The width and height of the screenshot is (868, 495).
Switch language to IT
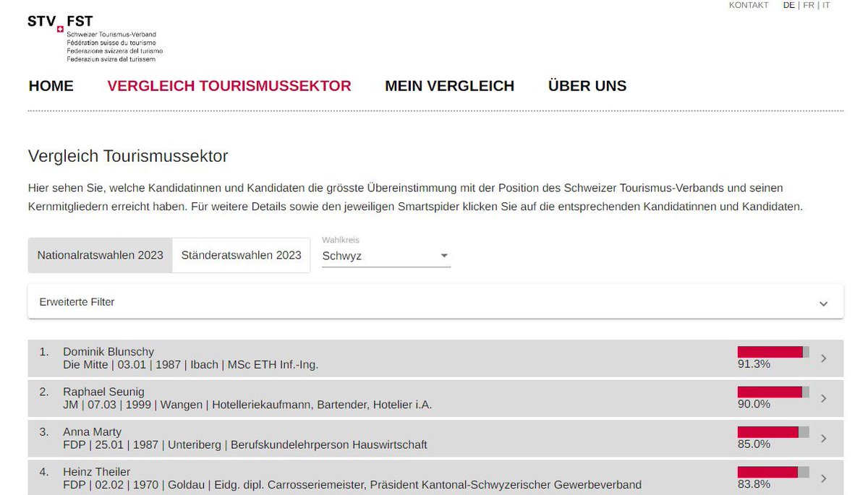[826, 5]
